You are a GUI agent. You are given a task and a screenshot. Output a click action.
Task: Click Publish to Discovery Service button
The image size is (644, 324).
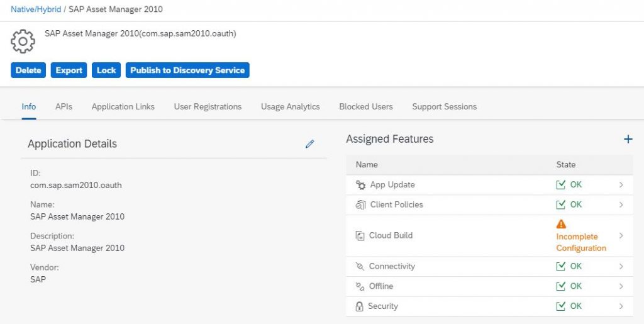[187, 70]
